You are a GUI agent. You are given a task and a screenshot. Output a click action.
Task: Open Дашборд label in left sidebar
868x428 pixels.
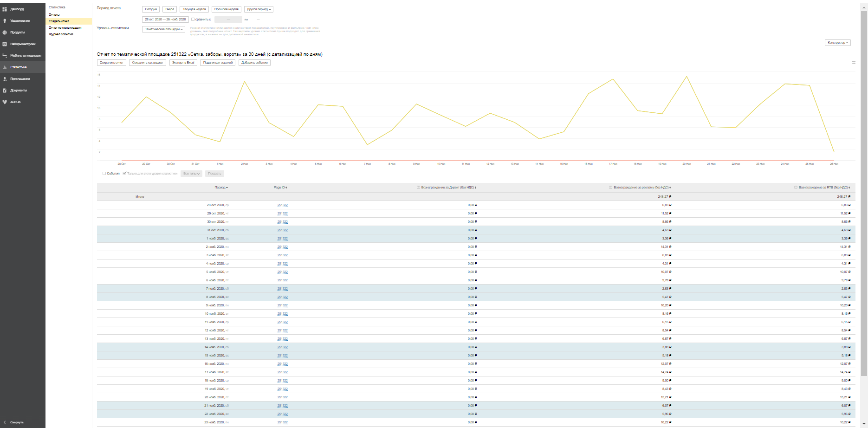[x=17, y=9]
